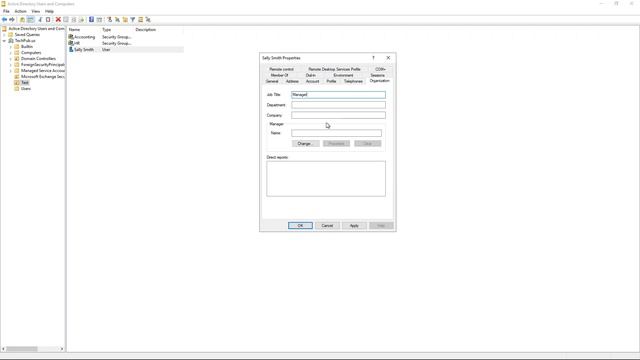Go forward using the Forward arrow icon
The image size is (640, 360).
[x=12, y=20]
